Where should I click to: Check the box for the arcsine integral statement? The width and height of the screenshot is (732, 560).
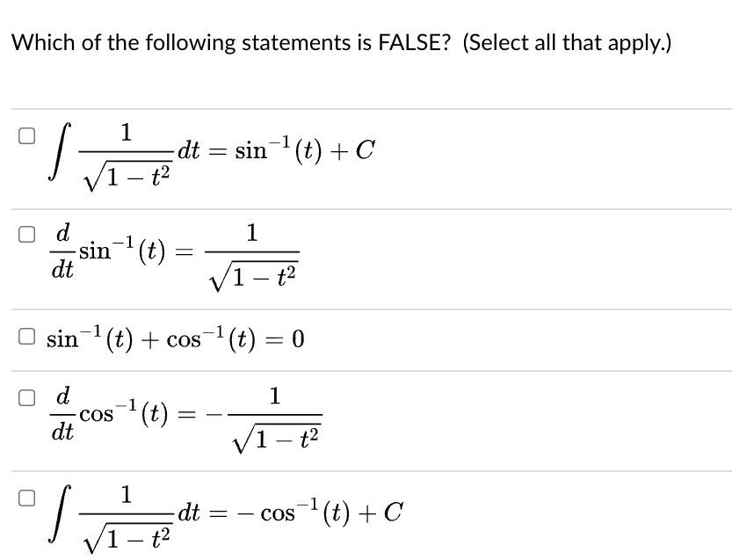click(26, 134)
